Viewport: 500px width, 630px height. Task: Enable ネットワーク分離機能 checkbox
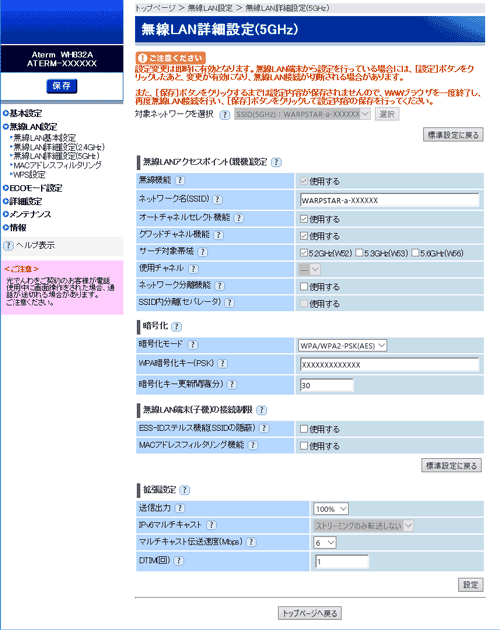304,286
